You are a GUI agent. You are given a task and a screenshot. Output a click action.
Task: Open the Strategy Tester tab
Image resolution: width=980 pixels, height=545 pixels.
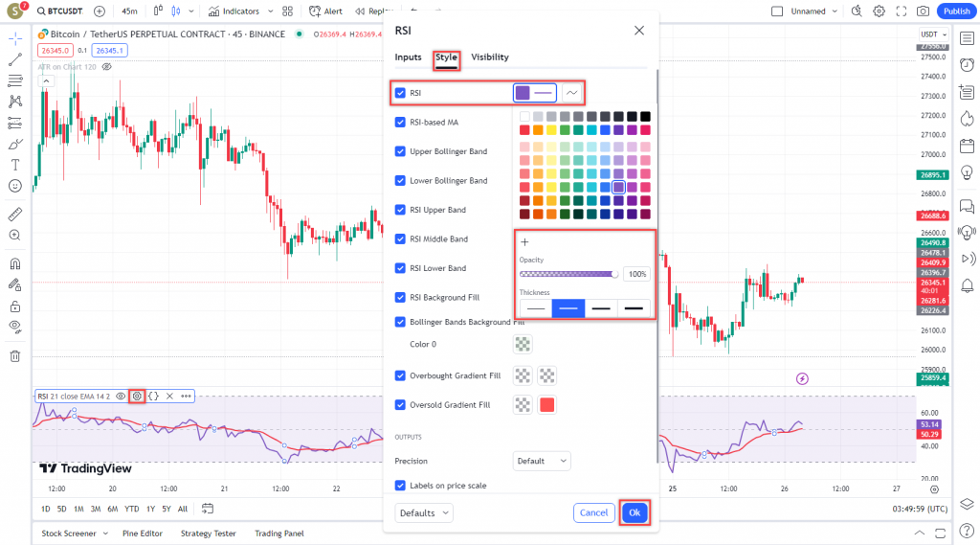coord(208,534)
